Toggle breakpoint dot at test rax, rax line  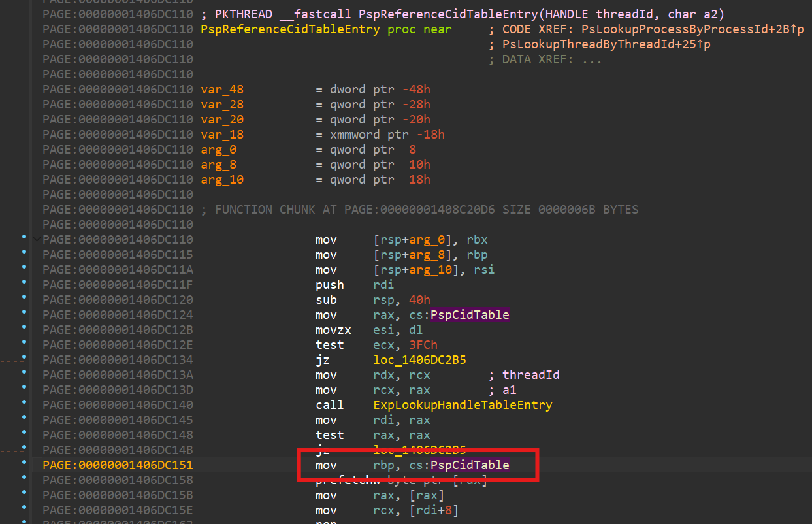pos(24,435)
